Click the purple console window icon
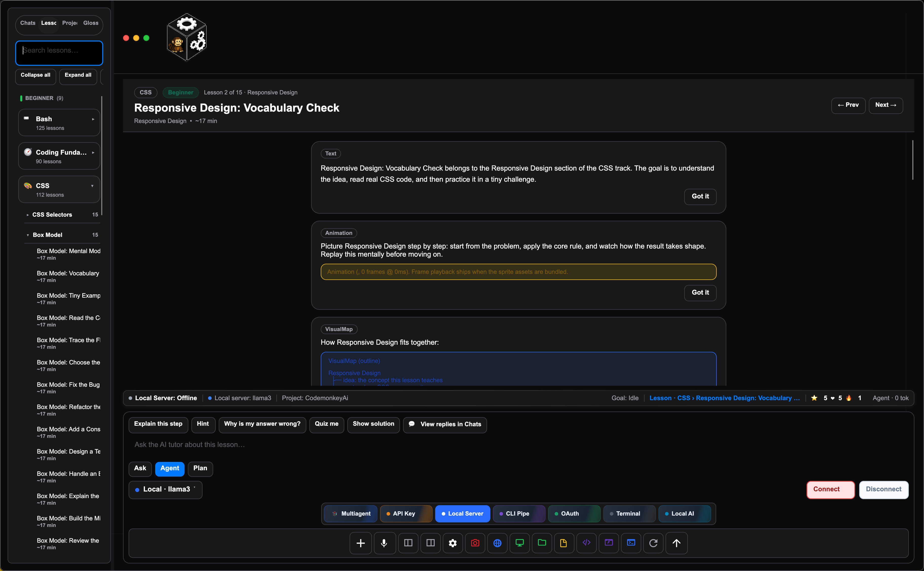This screenshot has width=924, height=571. point(609,543)
